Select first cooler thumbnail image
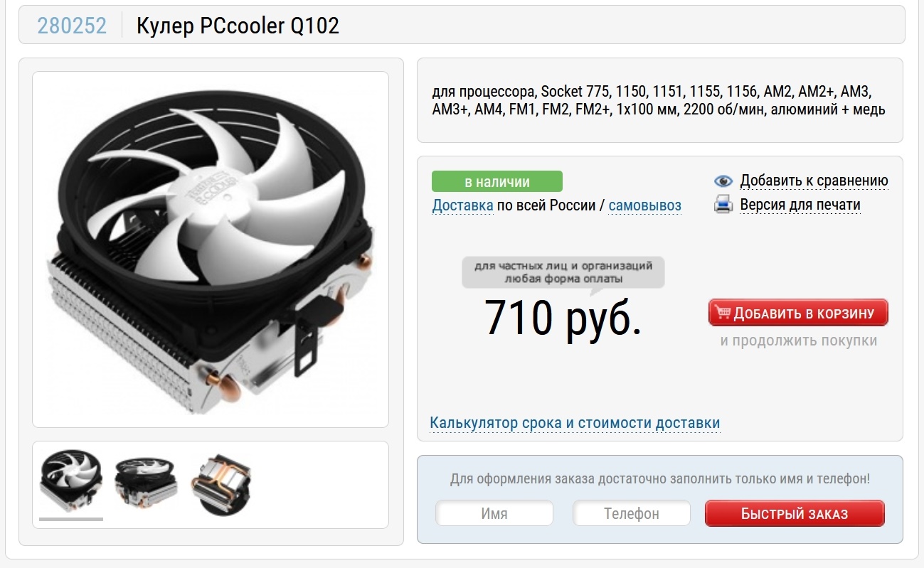This screenshot has height=568, width=924. pos(71,481)
